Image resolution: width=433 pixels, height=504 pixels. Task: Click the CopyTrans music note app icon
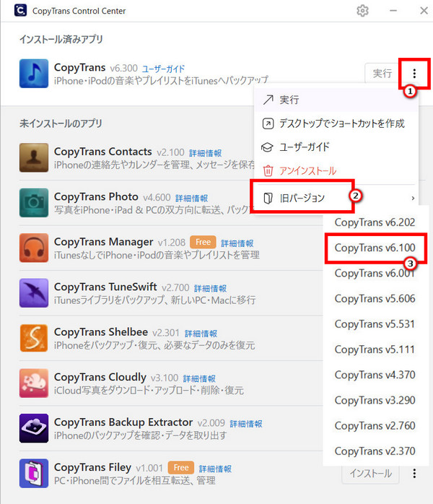(x=34, y=73)
